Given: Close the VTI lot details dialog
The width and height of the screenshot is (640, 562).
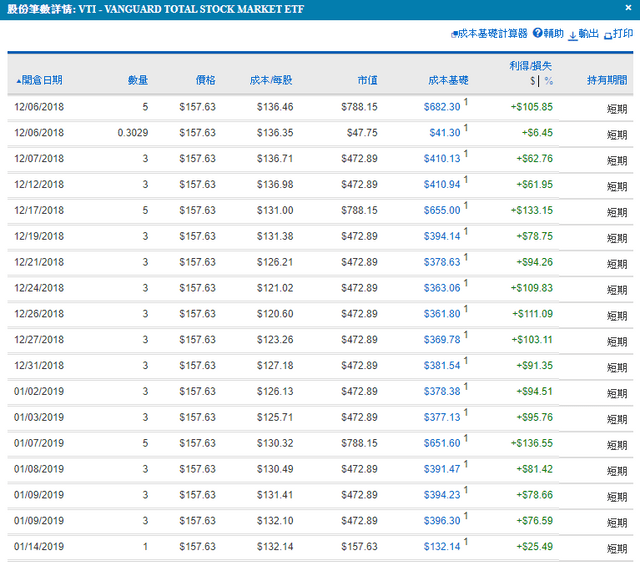Looking at the screenshot, I should click(x=628, y=8).
